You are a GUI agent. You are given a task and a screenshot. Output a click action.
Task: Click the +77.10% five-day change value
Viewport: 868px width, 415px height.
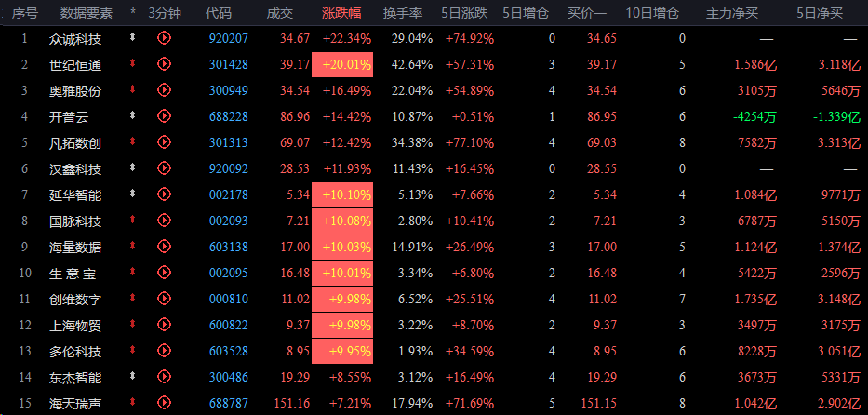coord(470,142)
